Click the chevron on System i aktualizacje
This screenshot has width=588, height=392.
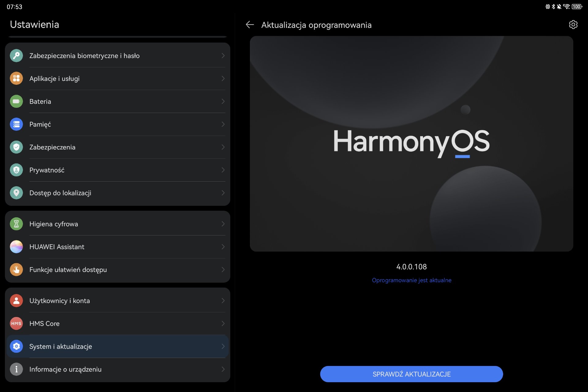click(x=223, y=346)
